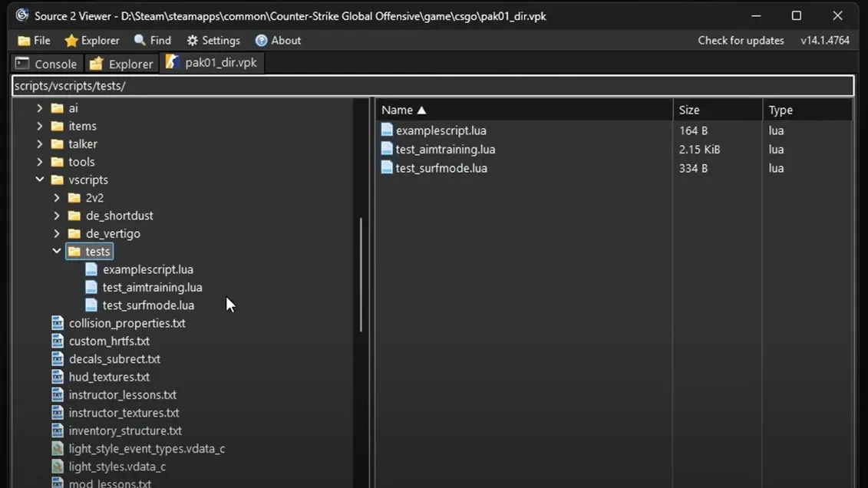Click test_surfmode.lua icon in file list

point(387,167)
